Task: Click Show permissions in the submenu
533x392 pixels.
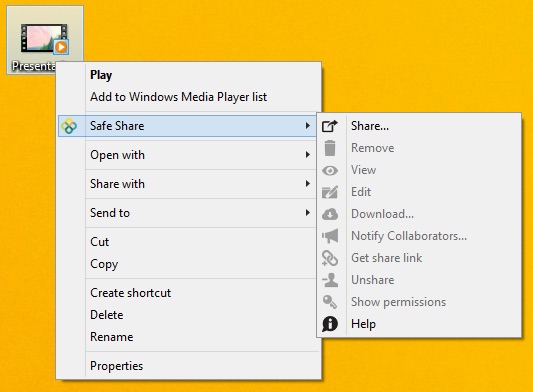Action: tap(398, 302)
